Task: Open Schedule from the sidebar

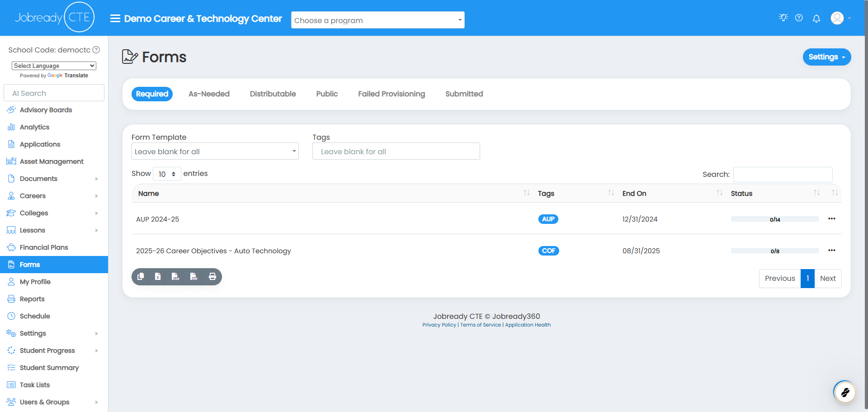Action: tap(54, 316)
